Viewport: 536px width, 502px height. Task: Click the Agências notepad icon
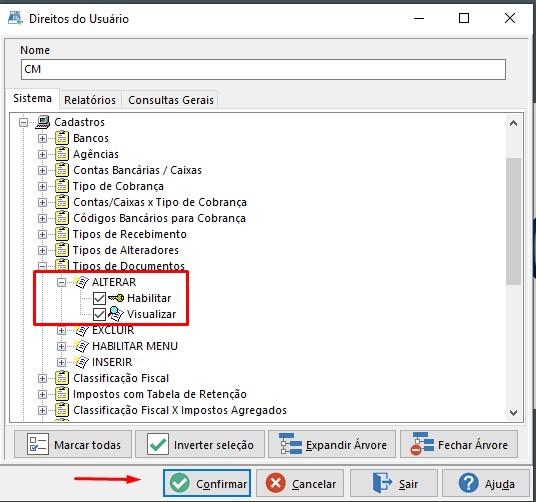point(62,154)
